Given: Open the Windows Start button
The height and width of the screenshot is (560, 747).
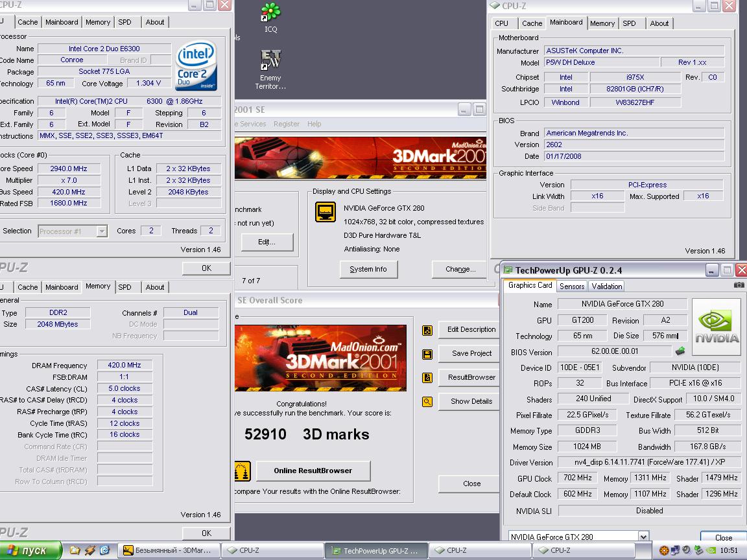Looking at the screenshot, I should [31, 550].
